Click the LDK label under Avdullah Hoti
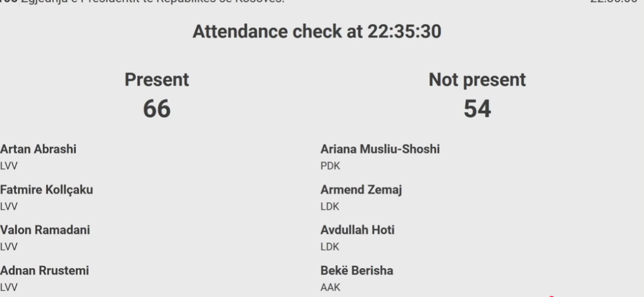The width and height of the screenshot is (644, 297). pyautogui.click(x=330, y=247)
